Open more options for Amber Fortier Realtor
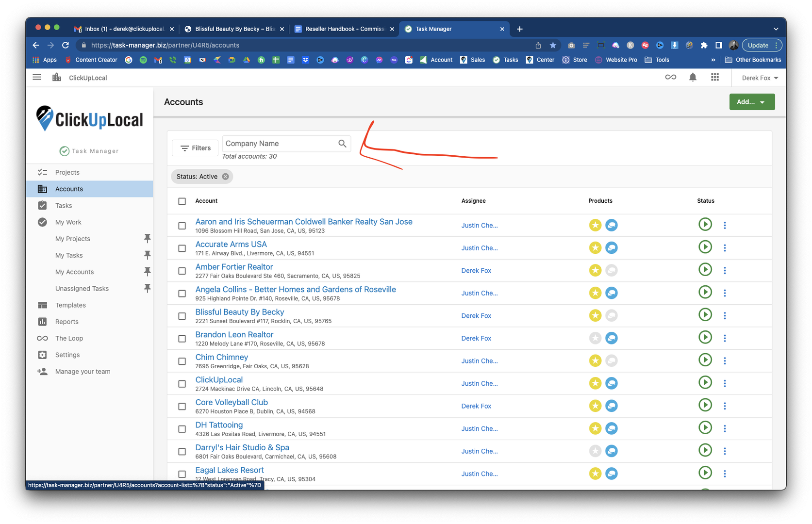812x524 pixels. click(725, 270)
